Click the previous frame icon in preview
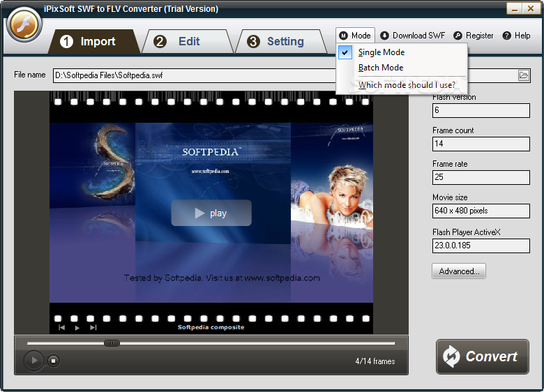544x392 pixels. point(62,327)
